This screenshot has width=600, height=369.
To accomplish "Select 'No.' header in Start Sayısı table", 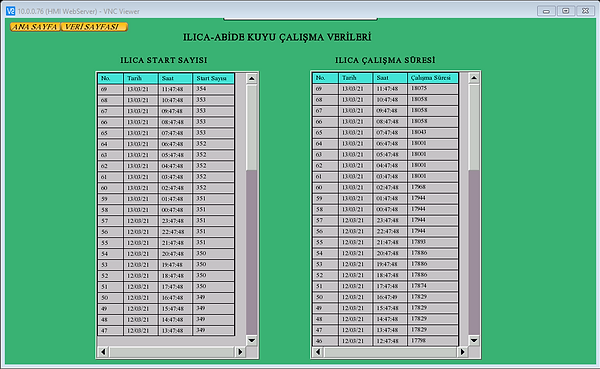I will point(111,78).
